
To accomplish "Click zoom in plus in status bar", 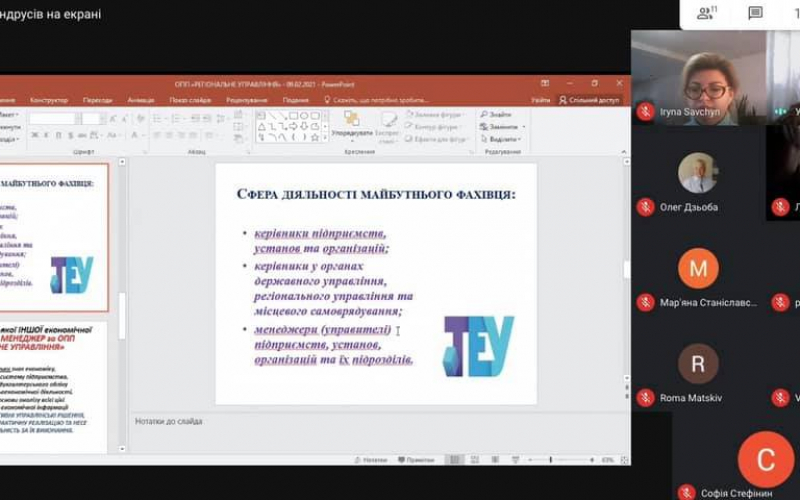I will (x=592, y=460).
